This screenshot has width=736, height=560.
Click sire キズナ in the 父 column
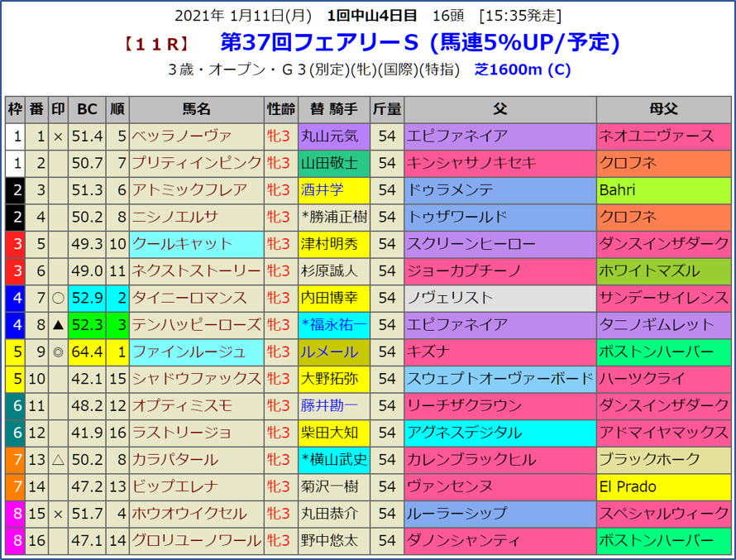point(499,352)
